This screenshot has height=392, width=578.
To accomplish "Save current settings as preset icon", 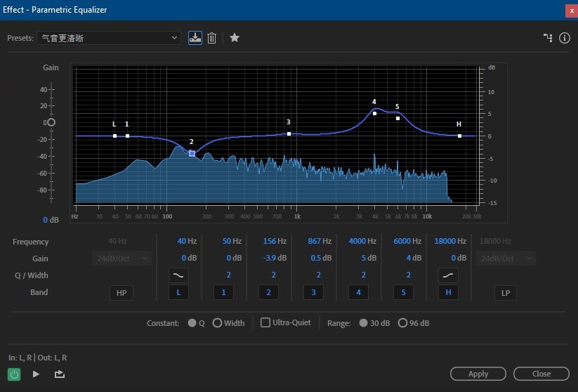I will point(195,38).
